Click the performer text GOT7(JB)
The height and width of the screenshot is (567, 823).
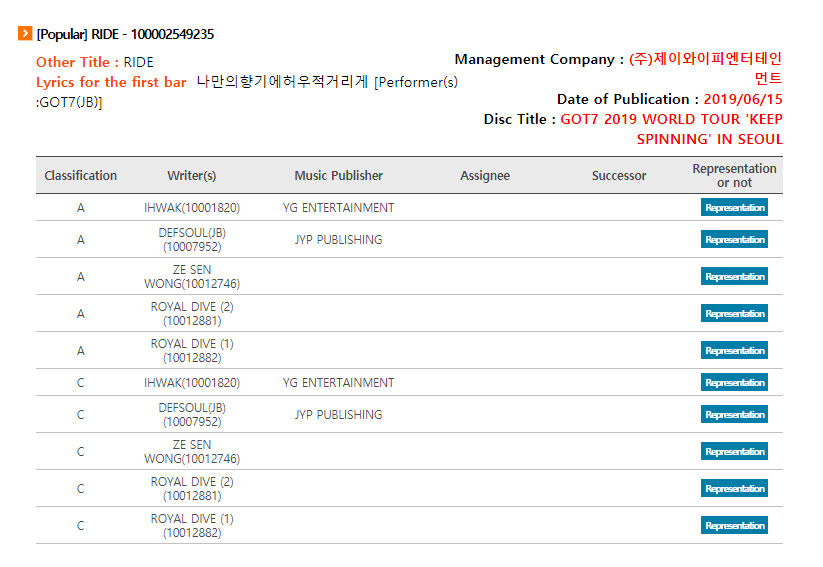click(69, 102)
